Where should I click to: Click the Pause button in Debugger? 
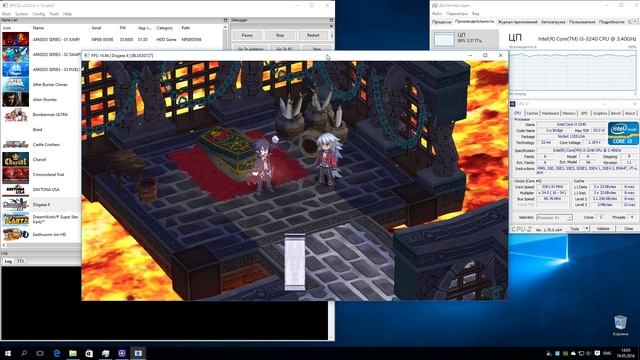(x=247, y=36)
